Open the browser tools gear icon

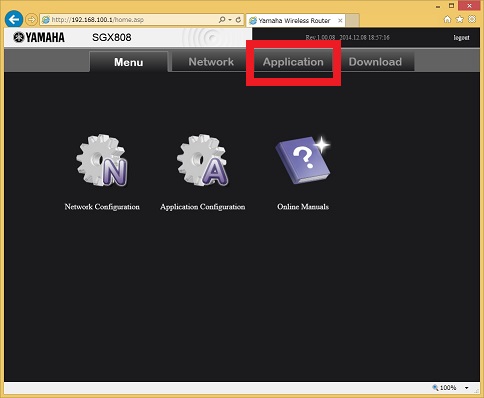click(472, 19)
